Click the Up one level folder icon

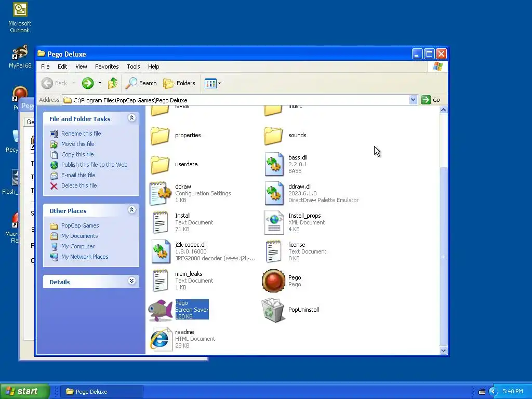[x=113, y=83]
